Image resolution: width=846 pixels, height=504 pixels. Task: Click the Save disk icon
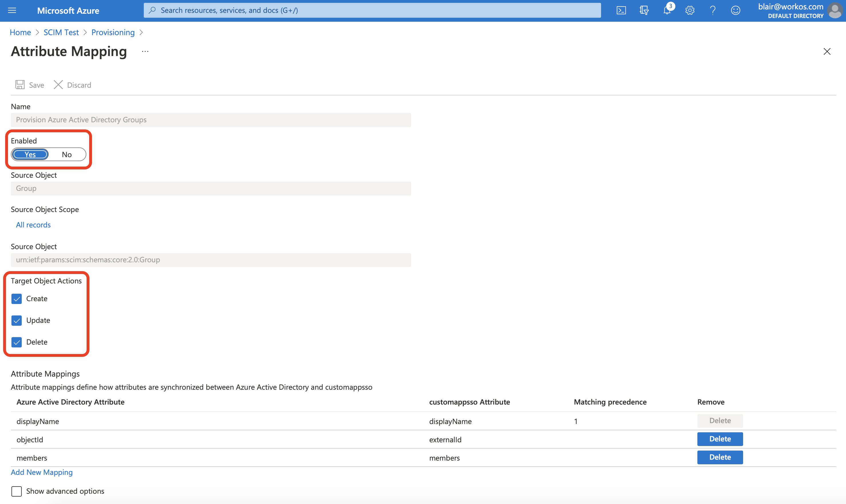[x=20, y=85]
